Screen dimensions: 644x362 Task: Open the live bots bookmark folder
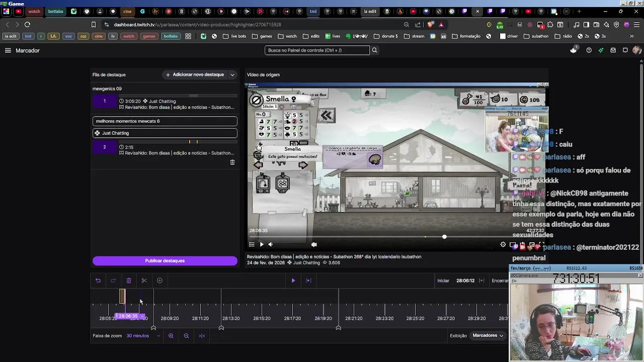tap(234, 36)
